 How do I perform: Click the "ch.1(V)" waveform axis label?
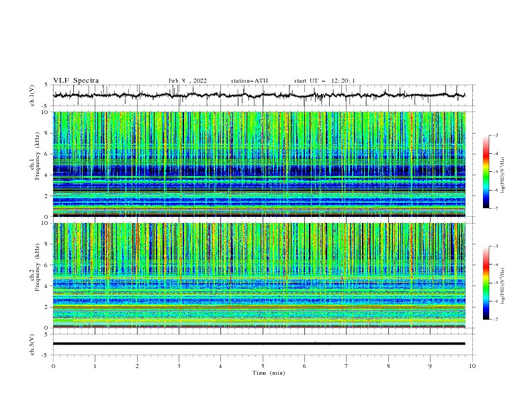coord(32,95)
